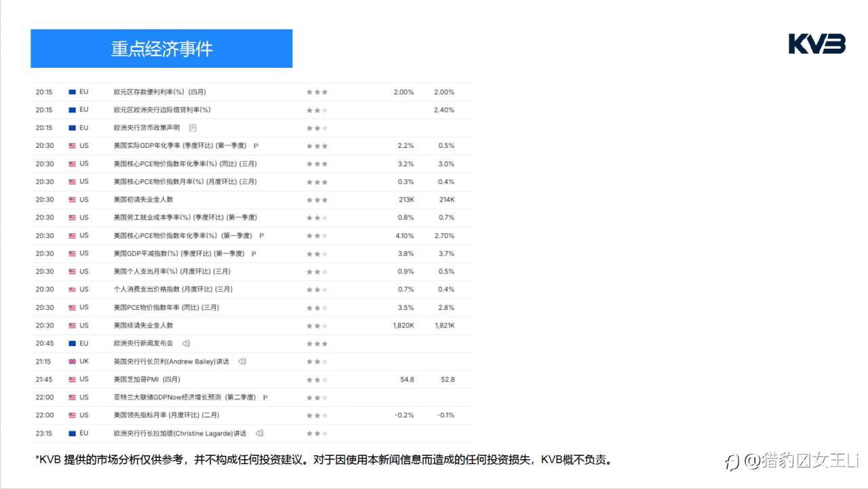Screen dimensions: 868x489
Task: Click US flag in 美国初请失业金人数 row
Action: tap(72, 199)
